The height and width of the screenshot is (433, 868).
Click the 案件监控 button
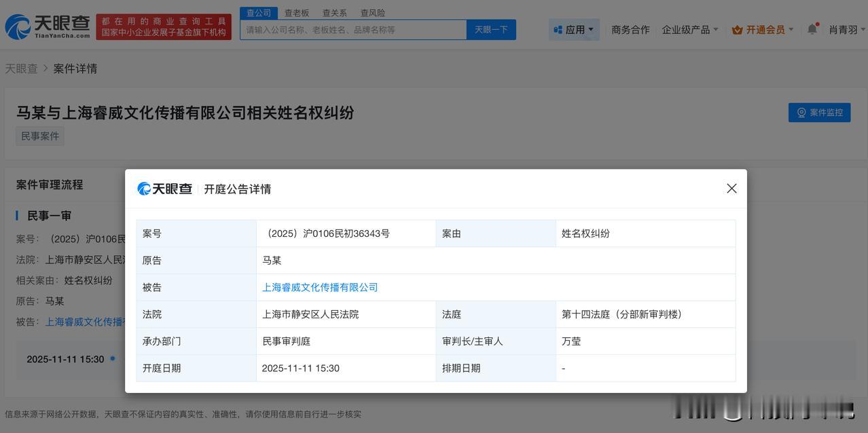click(x=819, y=113)
